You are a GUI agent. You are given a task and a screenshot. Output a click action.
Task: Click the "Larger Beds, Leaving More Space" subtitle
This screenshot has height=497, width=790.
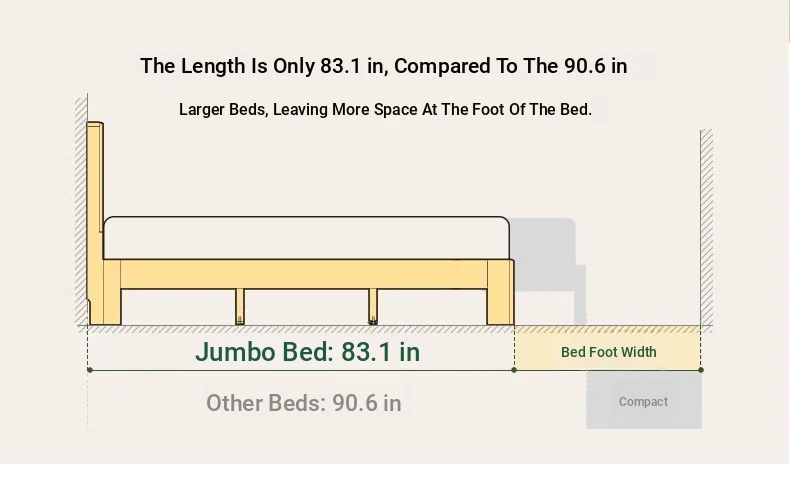385,110
